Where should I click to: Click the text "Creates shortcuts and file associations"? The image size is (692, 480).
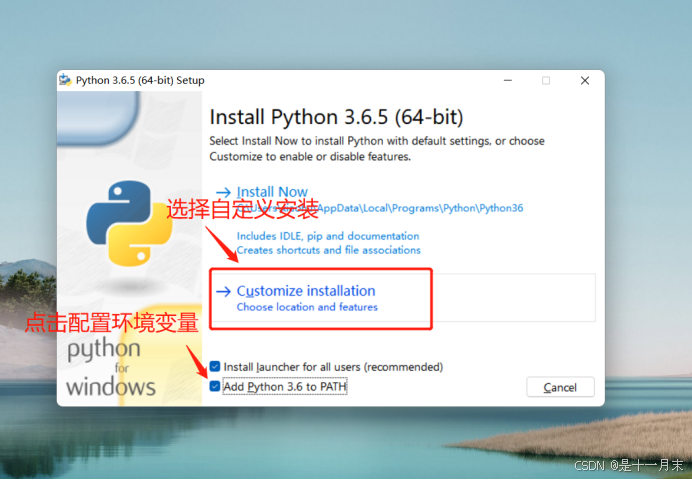click(x=329, y=250)
